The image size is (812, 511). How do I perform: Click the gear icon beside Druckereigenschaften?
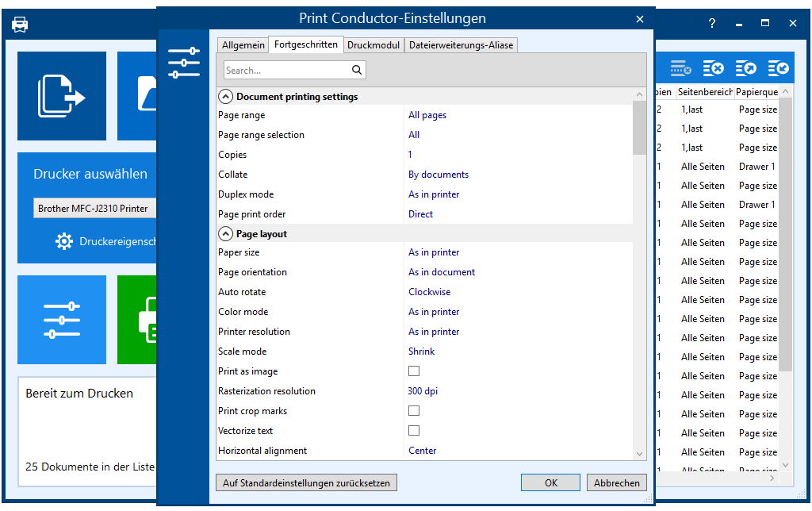[x=64, y=241]
